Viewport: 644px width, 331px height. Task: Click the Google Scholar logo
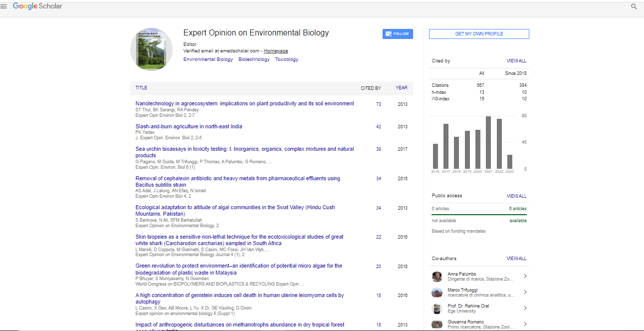[x=37, y=6]
